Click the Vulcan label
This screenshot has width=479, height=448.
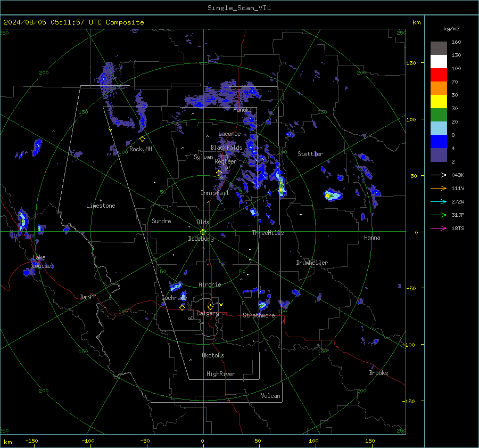271,396
